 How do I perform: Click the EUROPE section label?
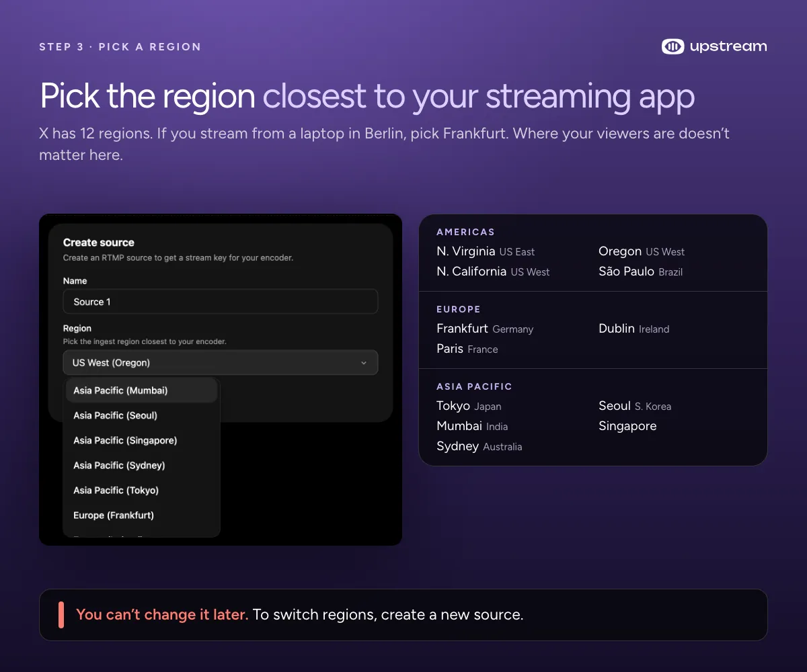[459, 309]
